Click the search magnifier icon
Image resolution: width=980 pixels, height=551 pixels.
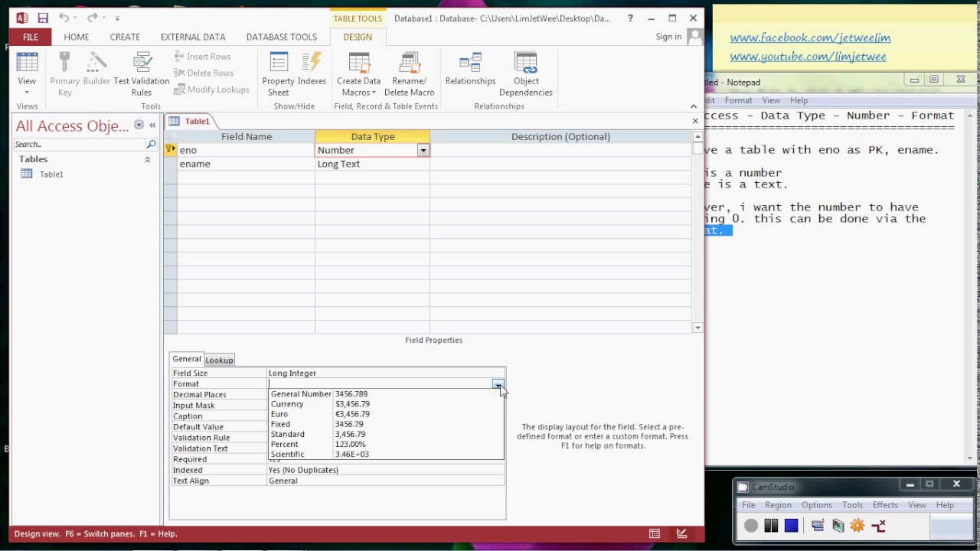tap(151, 144)
